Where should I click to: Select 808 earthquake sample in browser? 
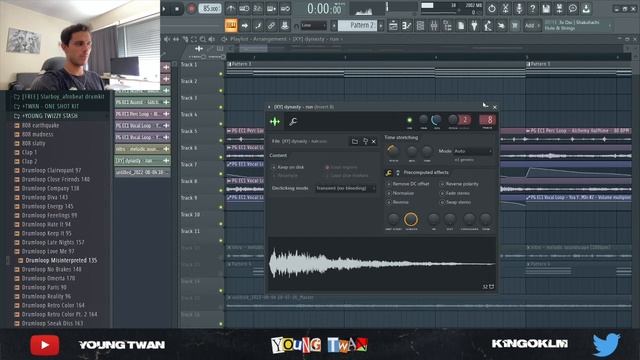40,125
